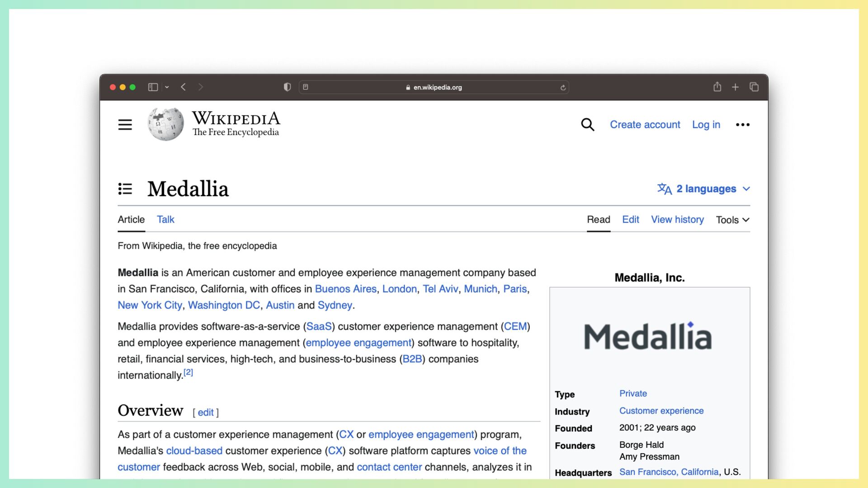Click the privacy shield icon
This screenshot has width=868, height=488.
click(x=287, y=87)
